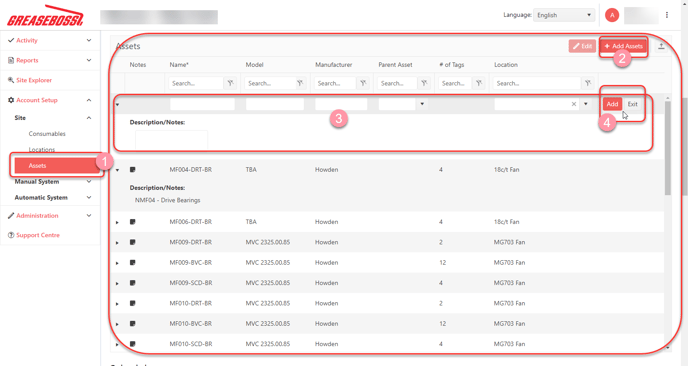Open the notes icon for MF009-DRT-BR
Screen dimensions: 688x366
(x=133, y=242)
